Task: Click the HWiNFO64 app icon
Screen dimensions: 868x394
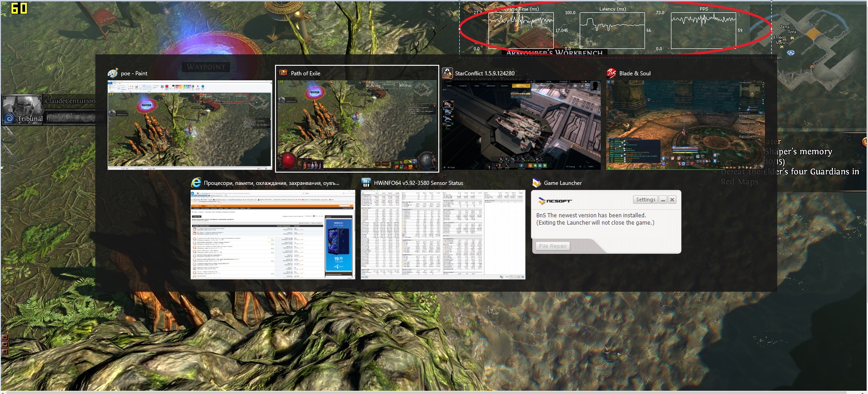Action: click(x=366, y=183)
